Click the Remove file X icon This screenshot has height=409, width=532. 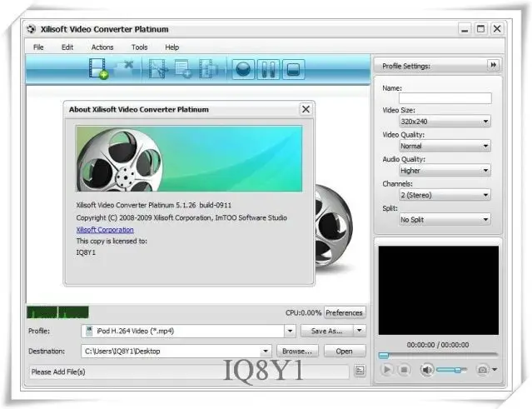coord(125,68)
